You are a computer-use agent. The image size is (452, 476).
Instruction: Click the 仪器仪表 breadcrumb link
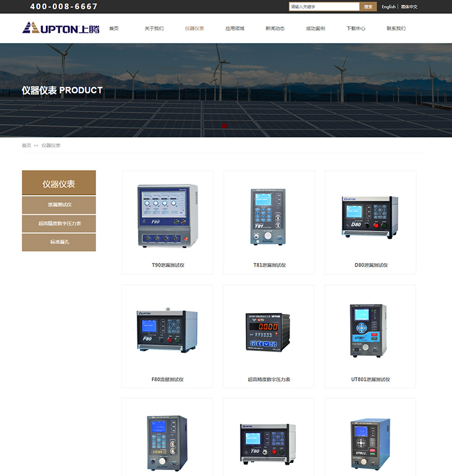(51, 145)
